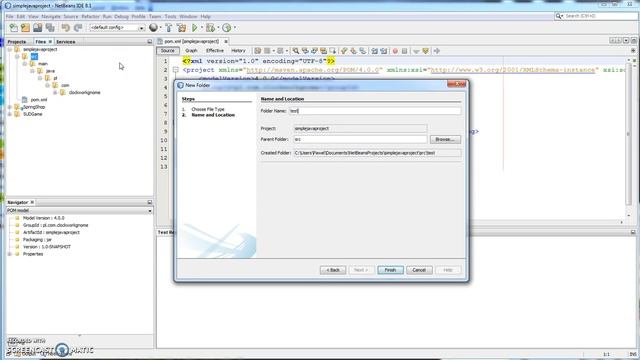Click the Shift Line Right icon in editor toolbar
640x360 pixels.
click(x=384, y=51)
